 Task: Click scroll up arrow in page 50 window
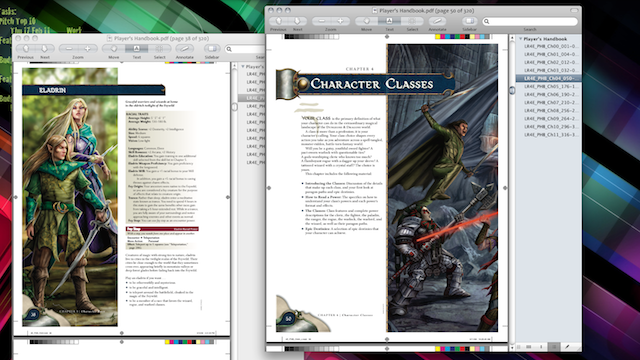pos(512,38)
